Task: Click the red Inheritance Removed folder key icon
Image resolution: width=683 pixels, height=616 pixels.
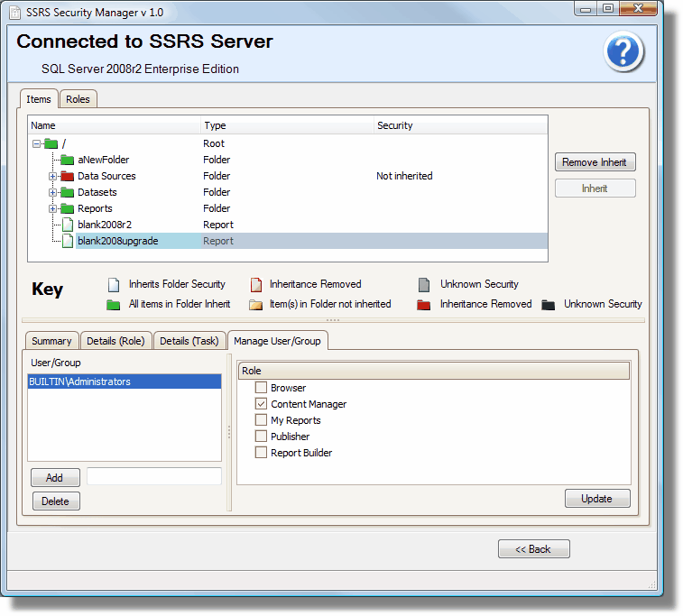Action: 423,305
